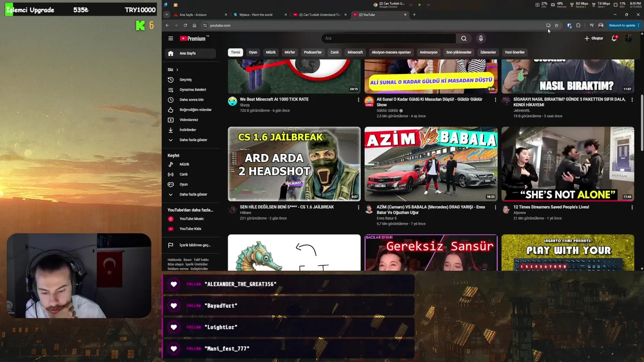
Task: Select the Son yüklenenler chip
Action: (459, 52)
